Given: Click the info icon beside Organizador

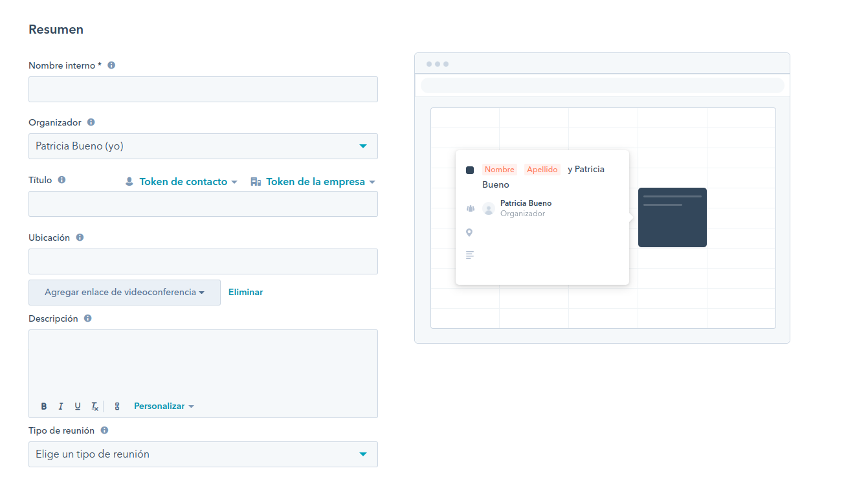Looking at the screenshot, I should point(91,122).
